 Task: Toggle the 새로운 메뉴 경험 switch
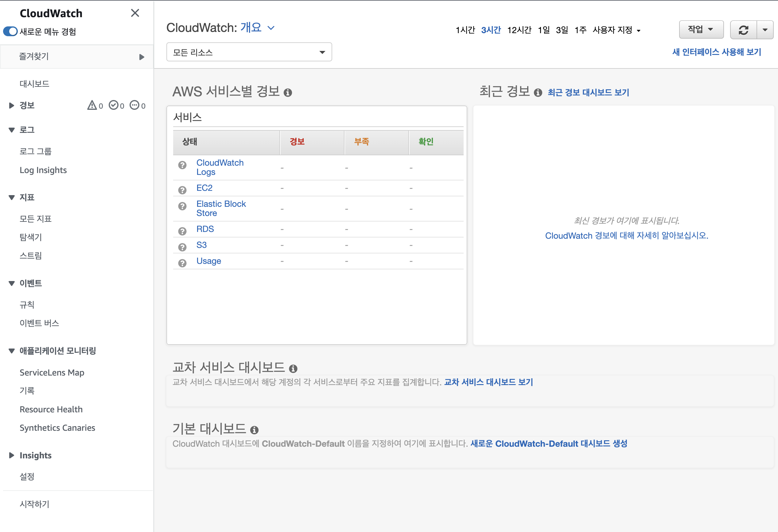pyautogui.click(x=10, y=32)
